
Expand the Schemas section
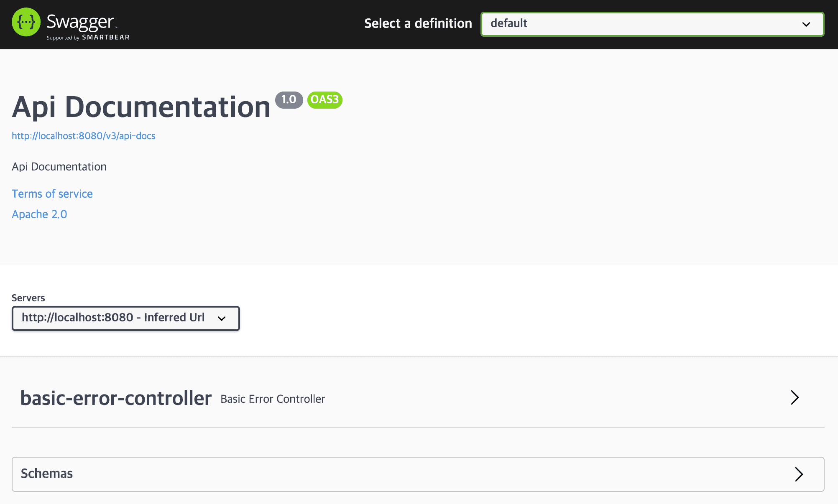tap(47, 474)
